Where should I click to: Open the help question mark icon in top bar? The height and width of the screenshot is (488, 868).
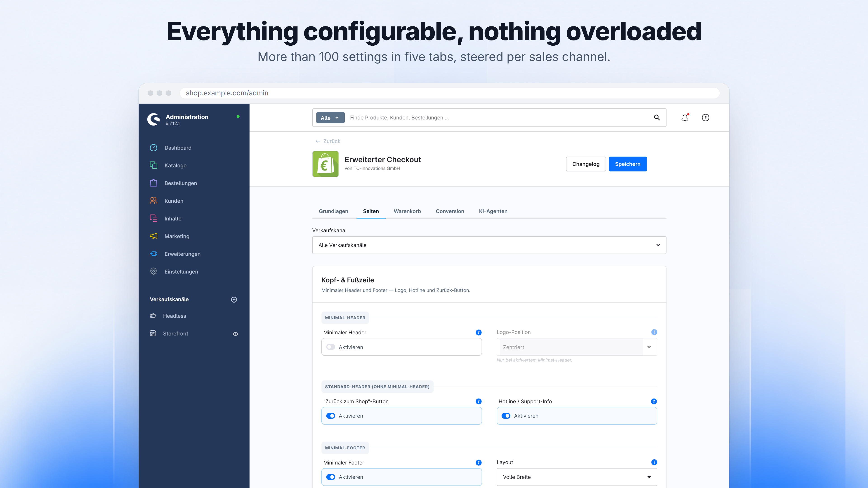tap(705, 117)
